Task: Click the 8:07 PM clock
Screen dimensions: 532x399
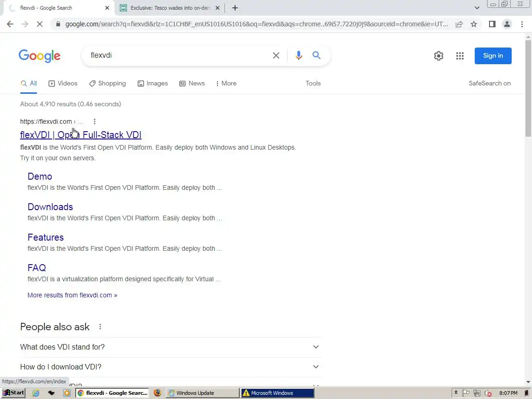Action: pyautogui.click(x=508, y=393)
